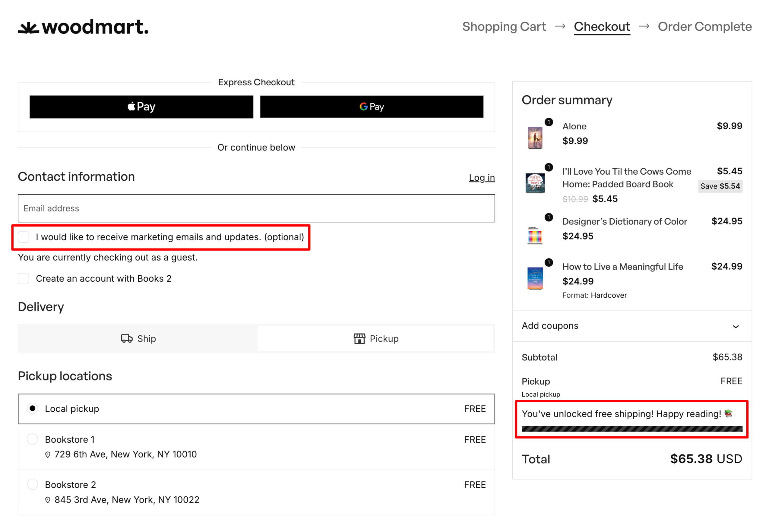Click quantity badge on Designer's Dictionary item
Image resolution: width=772 pixels, height=532 pixels.
tap(549, 218)
